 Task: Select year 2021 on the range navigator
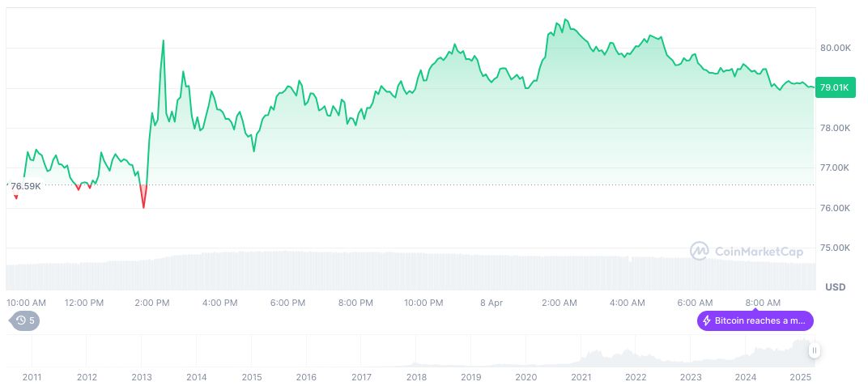tap(581, 377)
